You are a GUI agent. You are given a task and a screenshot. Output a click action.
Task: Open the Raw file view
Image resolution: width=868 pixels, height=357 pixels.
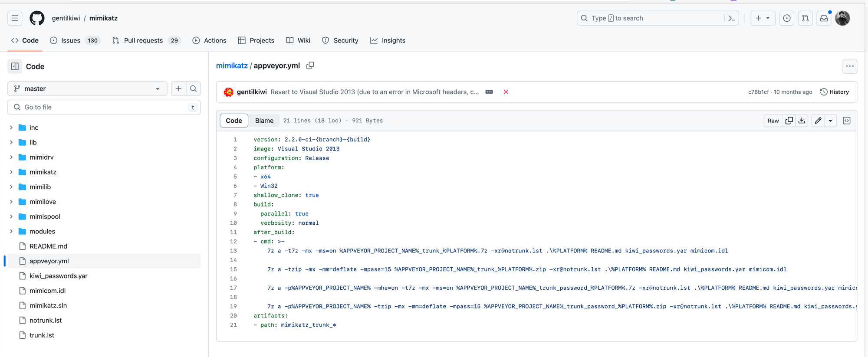[x=773, y=121]
